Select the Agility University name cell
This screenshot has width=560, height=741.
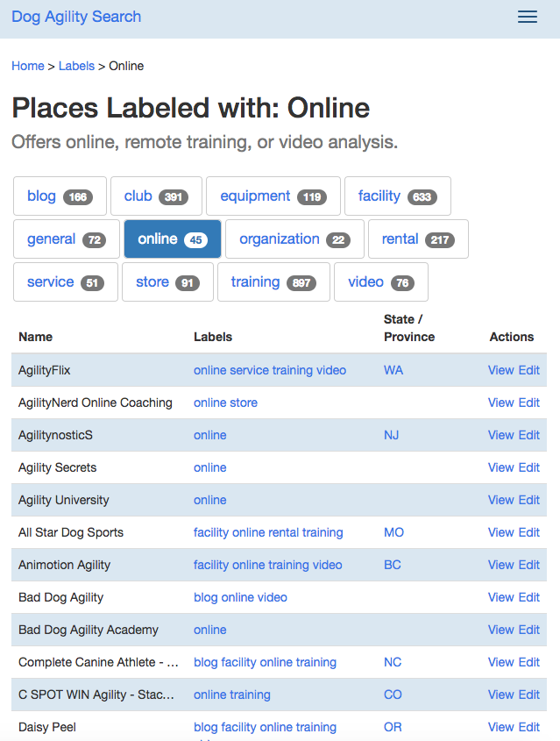point(64,500)
